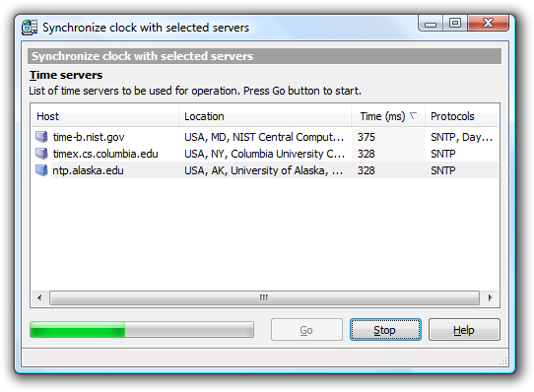Click the location 'USA, AK, University of Alaska, ...'
This screenshot has width=534, height=392.
coord(263,170)
